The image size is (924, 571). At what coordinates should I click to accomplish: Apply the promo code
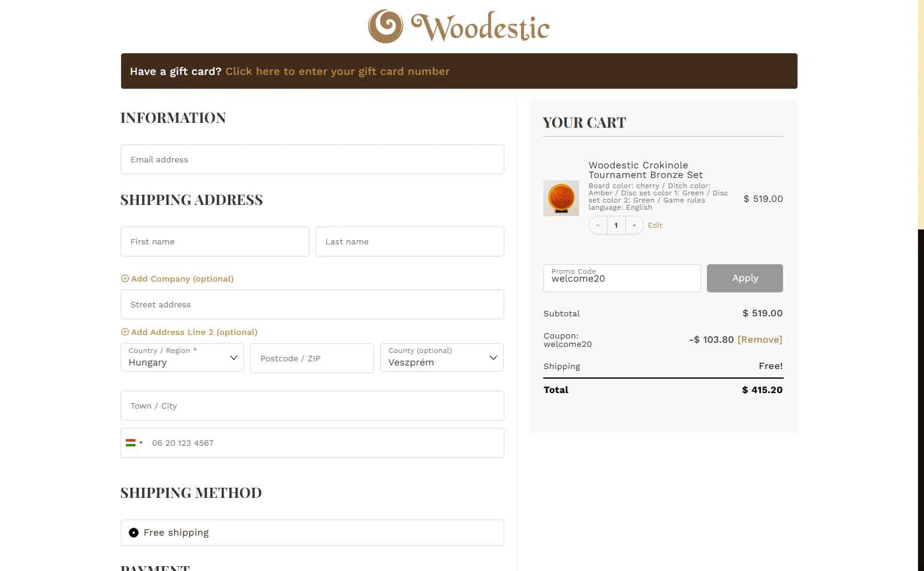click(745, 278)
